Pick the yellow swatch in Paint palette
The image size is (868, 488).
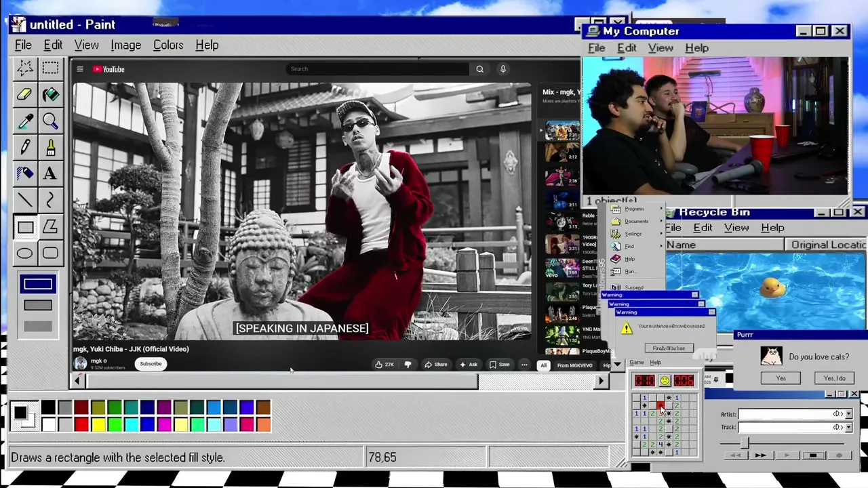[98, 424]
